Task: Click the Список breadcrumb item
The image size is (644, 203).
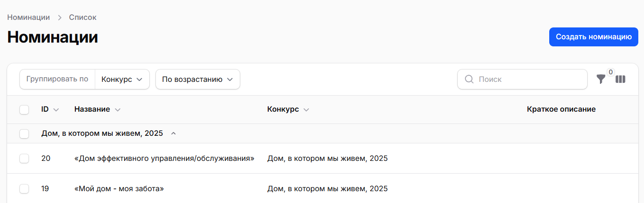Action: 83,18
